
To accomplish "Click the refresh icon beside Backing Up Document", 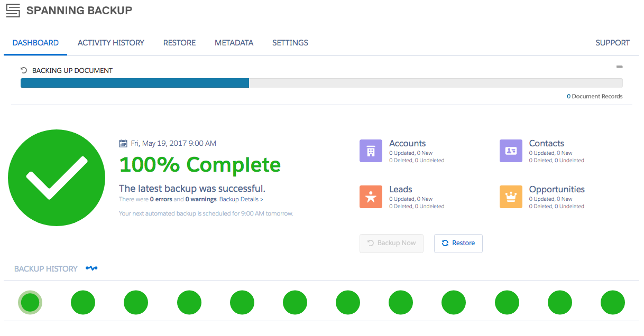I will coord(24,70).
